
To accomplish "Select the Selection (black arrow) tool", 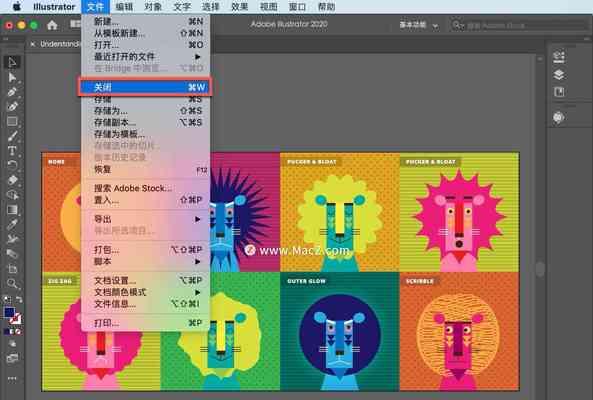I will click(x=12, y=62).
